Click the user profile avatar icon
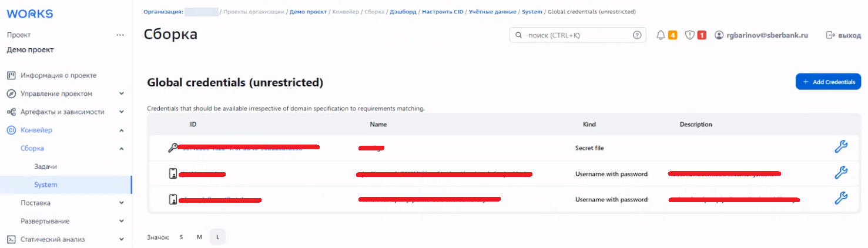Image resolution: width=868 pixels, height=248 pixels. point(719,35)
